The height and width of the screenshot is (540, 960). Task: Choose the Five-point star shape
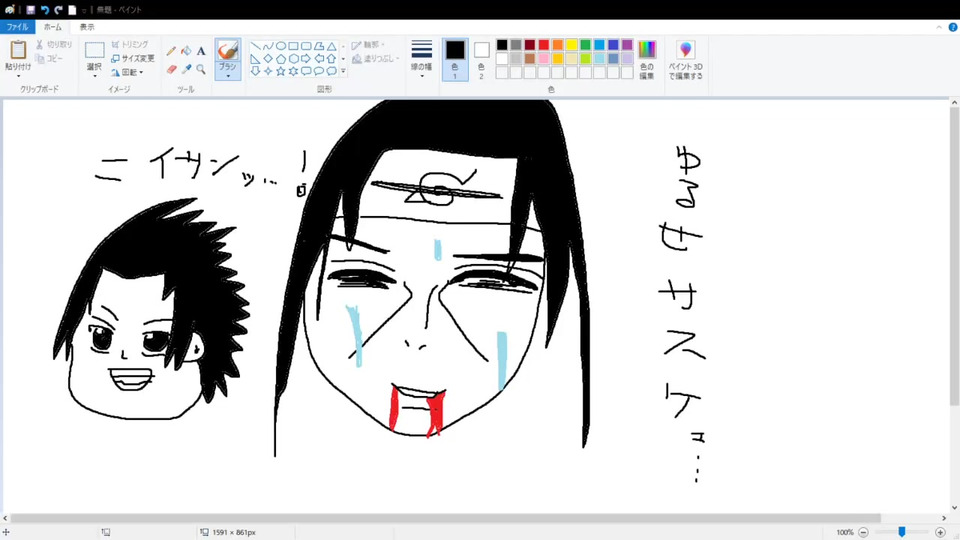click(x=281, y=71)
